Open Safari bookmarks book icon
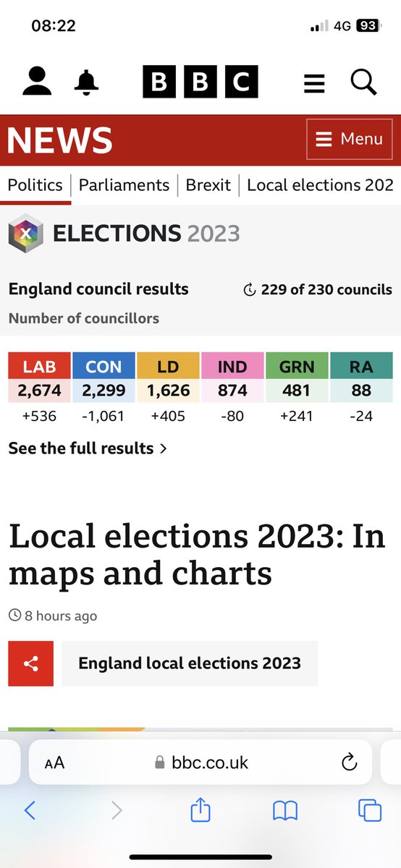The width and height of the screenshot is (401, 868). pos(285,811)
